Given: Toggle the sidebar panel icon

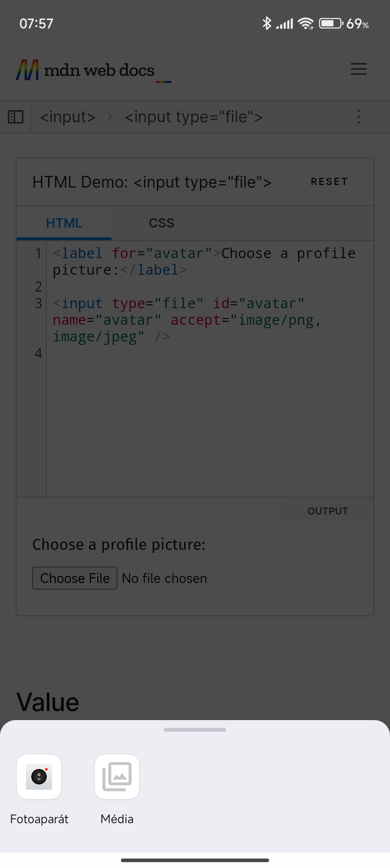Looking at the screenshot, I should (16, 117).
